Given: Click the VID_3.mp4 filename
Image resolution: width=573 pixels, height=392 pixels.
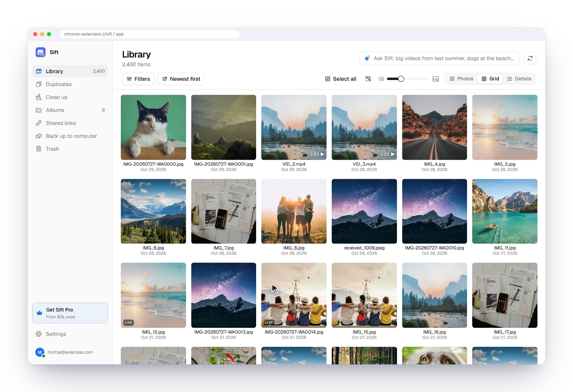Looking at the screenshot, I should pyautogui.click(x=364, y=164).
